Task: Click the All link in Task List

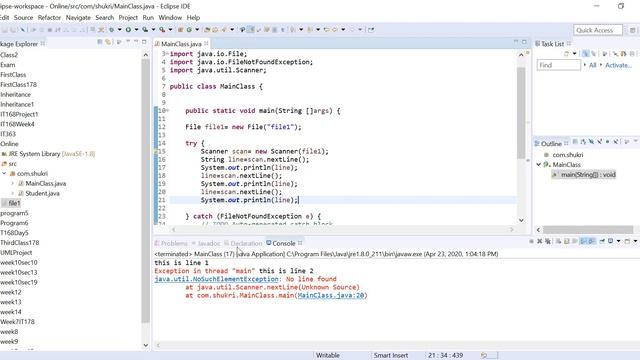Action: point(593,65)
